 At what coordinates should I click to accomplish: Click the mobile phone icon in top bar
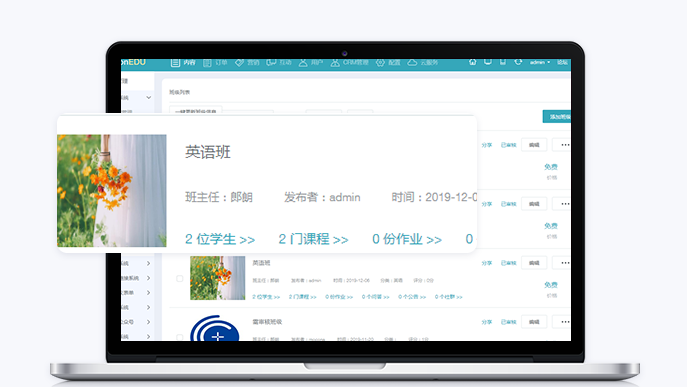pyautogui.click(x=503, y=62)
